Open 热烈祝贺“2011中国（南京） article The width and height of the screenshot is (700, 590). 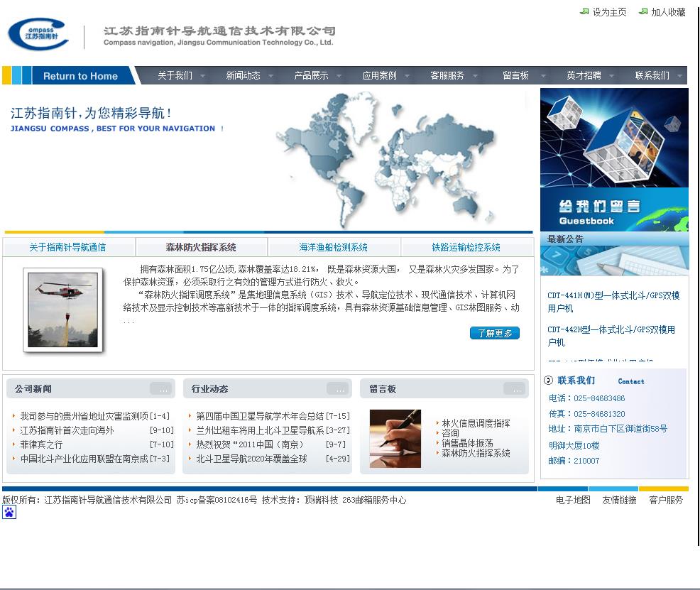click(x=250, y=444)
